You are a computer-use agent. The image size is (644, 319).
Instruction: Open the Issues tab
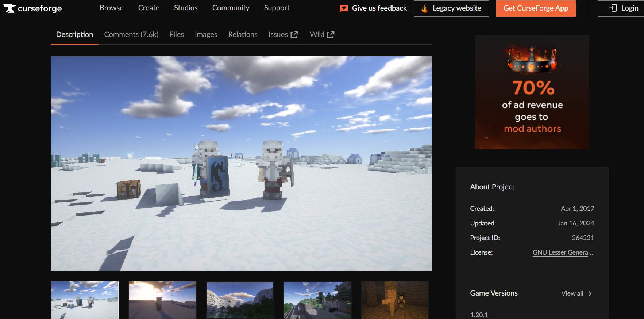point(283,34)
